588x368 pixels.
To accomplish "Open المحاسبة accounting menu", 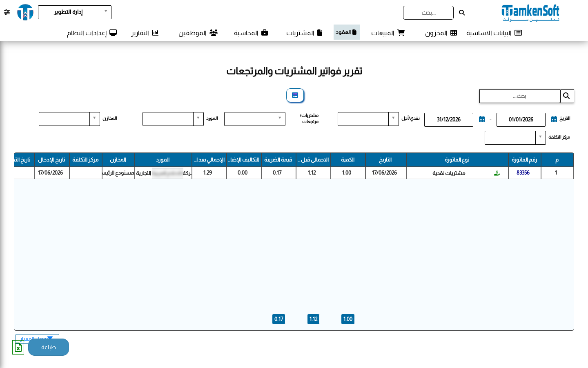I will pos(251,33).
